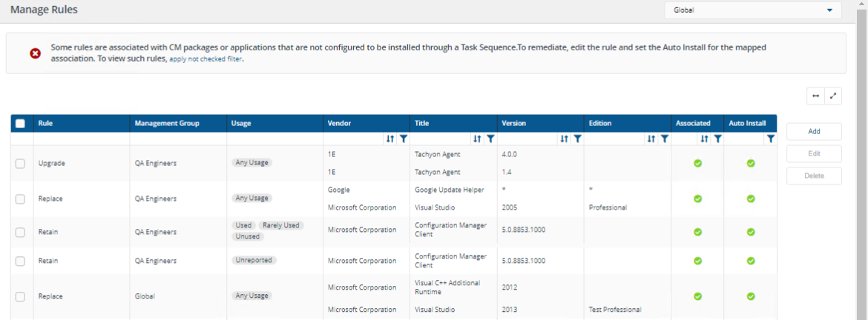Click the 'apply not checked filter' link
This screenshot has height=320, width=868.
(x=206, y=59)
